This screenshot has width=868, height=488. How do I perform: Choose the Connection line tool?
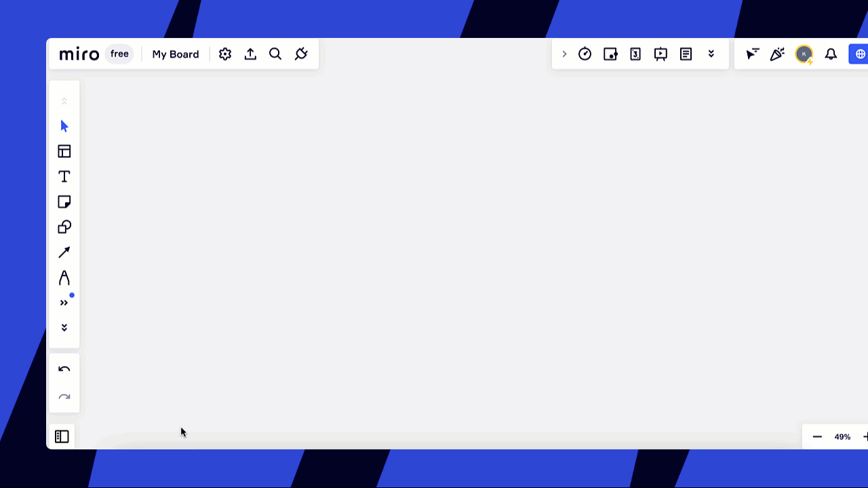[64, 251]
